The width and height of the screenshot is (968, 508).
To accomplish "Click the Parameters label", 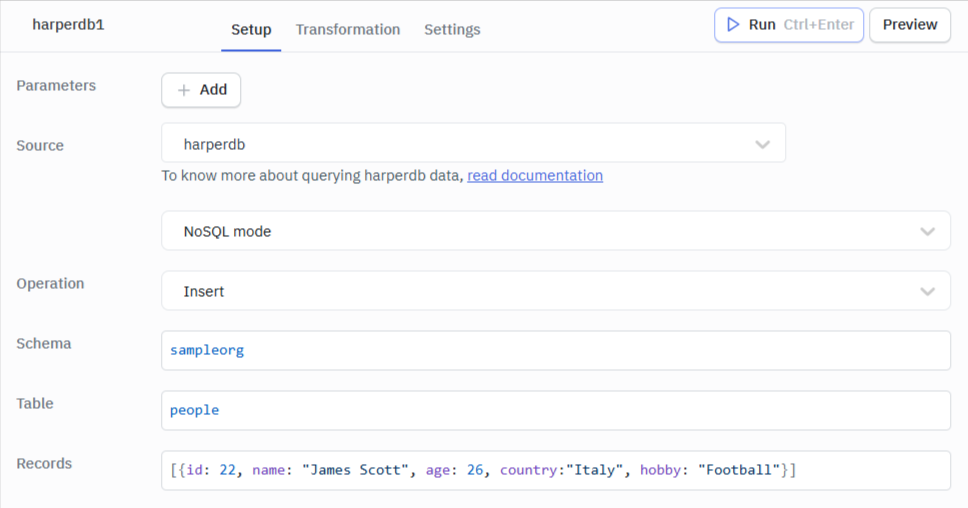I will click(x=56, y=85).
